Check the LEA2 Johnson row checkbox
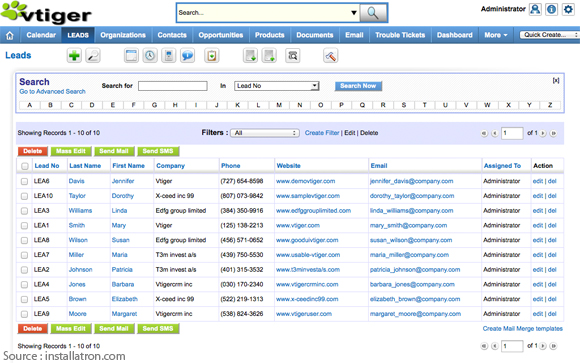 pyautogui.click(x=24, y=270)
